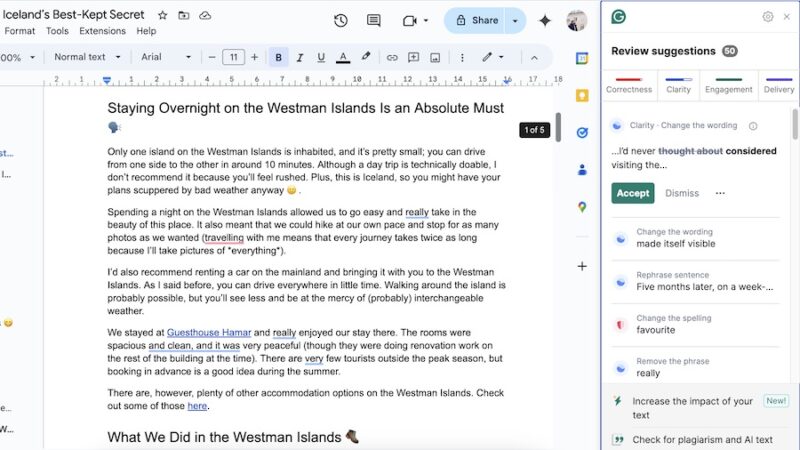Open highlight color marker
The image size is (800, 450).
pos(366,57)
